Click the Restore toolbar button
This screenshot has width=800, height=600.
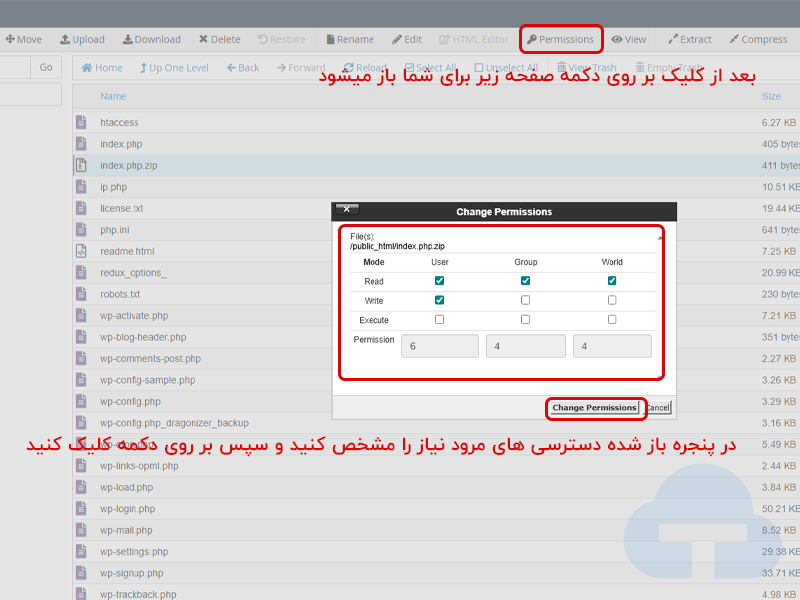tap(281, 39)
